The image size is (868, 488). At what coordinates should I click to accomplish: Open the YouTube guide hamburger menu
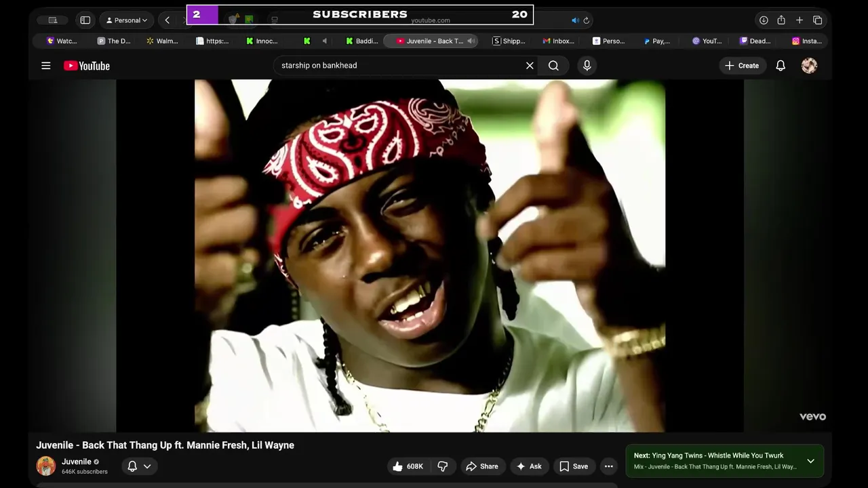(x=45, y=66)
